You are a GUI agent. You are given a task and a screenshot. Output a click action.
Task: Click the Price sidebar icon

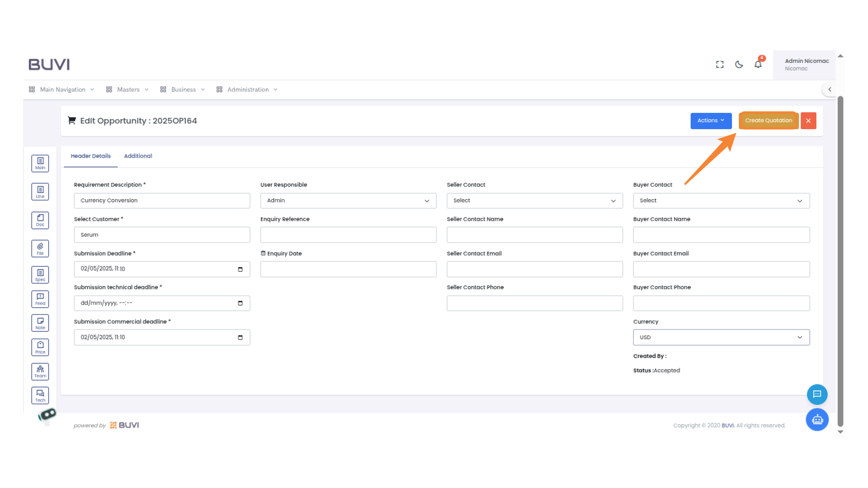[x=40, y=347]
